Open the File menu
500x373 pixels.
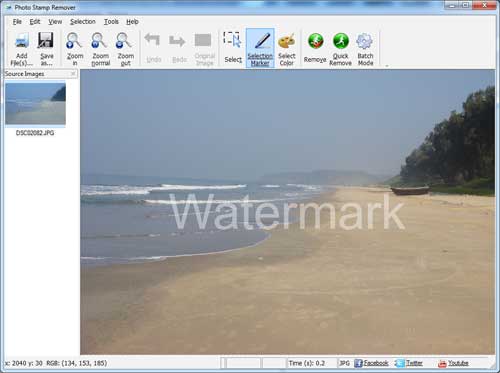(17, 22)
